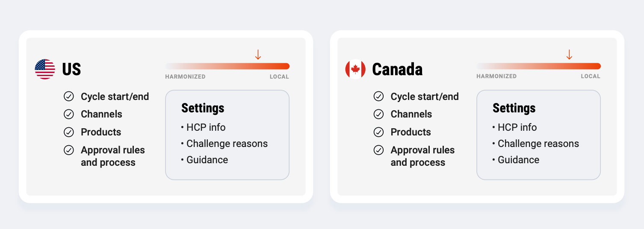Toggle Products checkmark in US card
The height and width of the screenshot is (229, 644).
click(x=68, y=132)
